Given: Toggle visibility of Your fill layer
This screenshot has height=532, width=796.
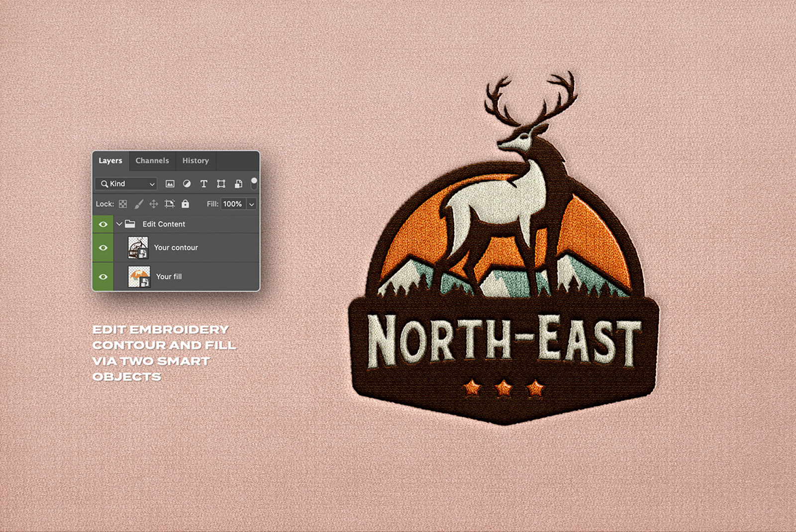Looking at the screenshot, I should [103, 276].
